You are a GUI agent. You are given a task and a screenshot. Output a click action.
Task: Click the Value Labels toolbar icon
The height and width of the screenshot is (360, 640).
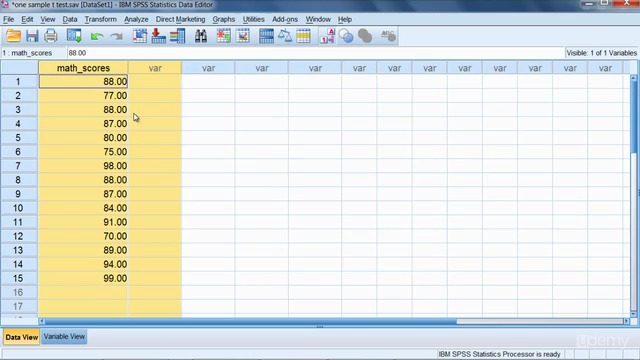(327, 36)
